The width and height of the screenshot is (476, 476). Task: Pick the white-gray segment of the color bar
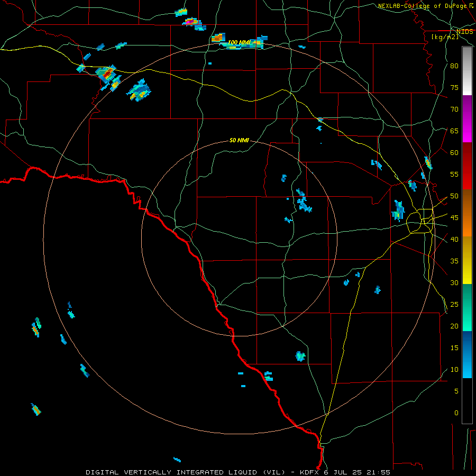467,71
